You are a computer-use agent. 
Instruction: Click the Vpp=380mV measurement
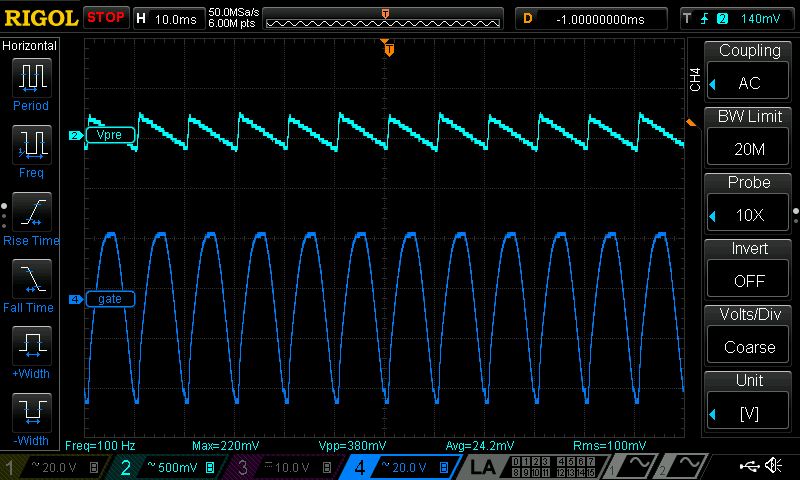click(352, 445)
